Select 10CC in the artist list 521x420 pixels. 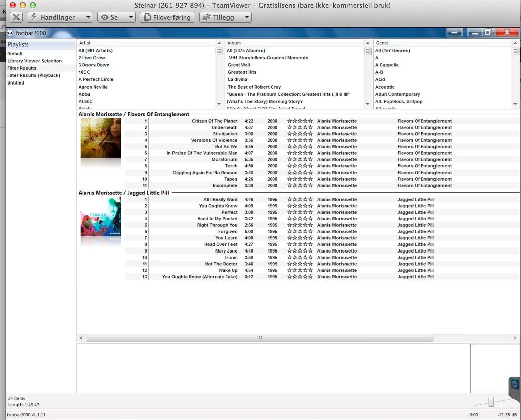84,72
